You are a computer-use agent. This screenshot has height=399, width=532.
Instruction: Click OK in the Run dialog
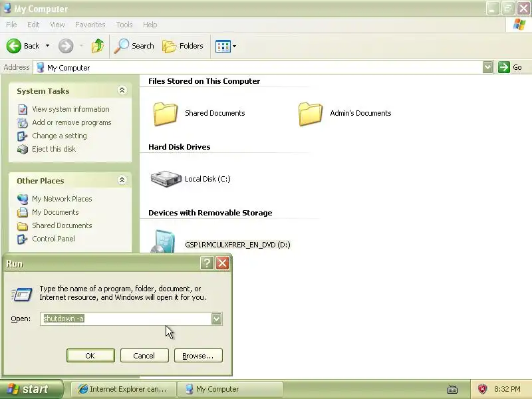click(x=90, y=356)
